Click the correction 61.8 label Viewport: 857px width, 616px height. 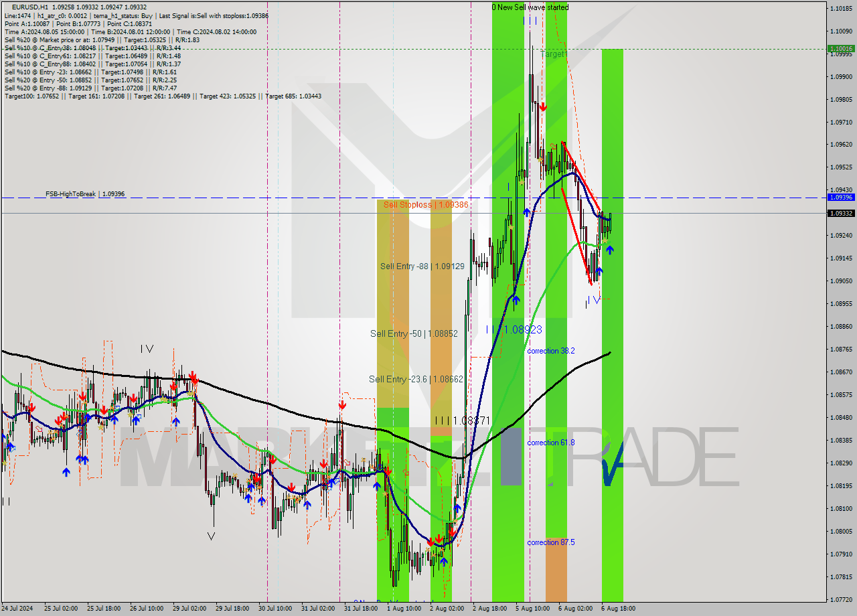(550, 443)
